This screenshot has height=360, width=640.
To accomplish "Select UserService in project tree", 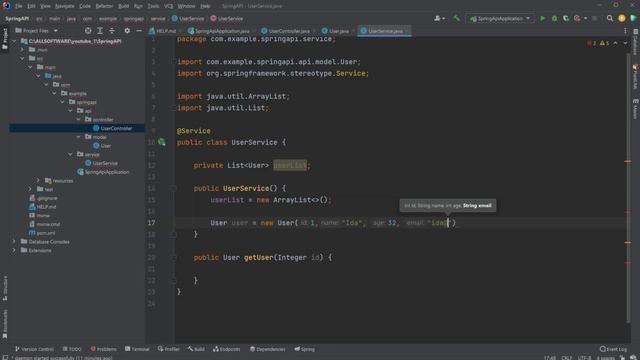I will tap(105, 163).
